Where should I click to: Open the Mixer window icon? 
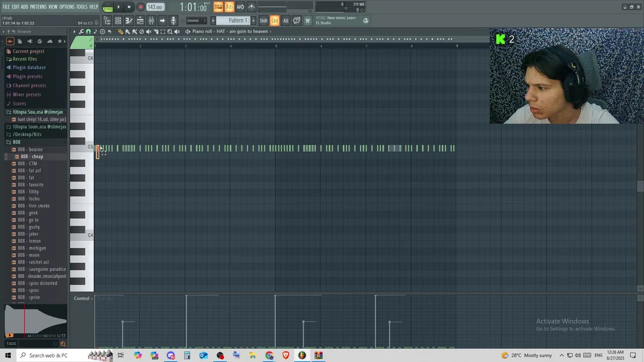point(151,21)
